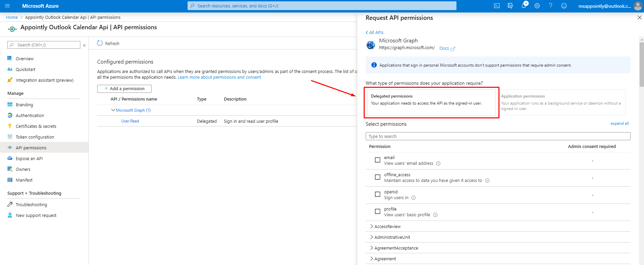Check the email permission checkbox
This screenshot has width=644, height=265.
tap(377, 160)
